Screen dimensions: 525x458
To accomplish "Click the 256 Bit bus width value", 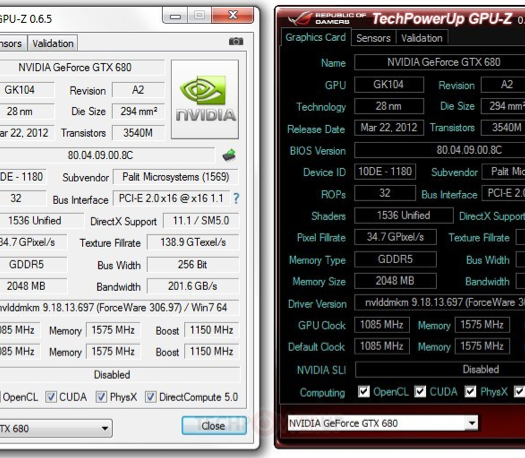I will click(x=193, y=264).
